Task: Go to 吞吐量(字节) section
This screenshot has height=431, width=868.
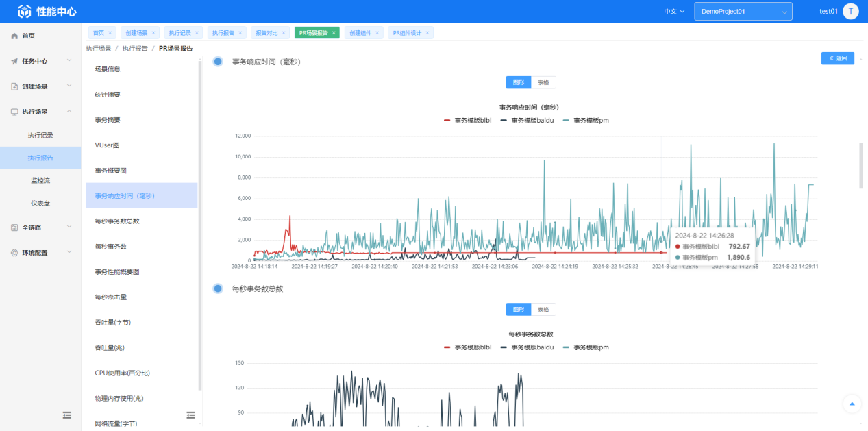Action: [x=142, y=323]
